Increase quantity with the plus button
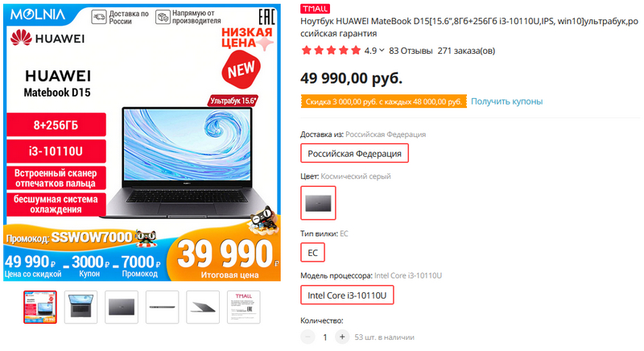Image resolution: width=644 pixels, height=351 pixels. [x=342, y=337]
